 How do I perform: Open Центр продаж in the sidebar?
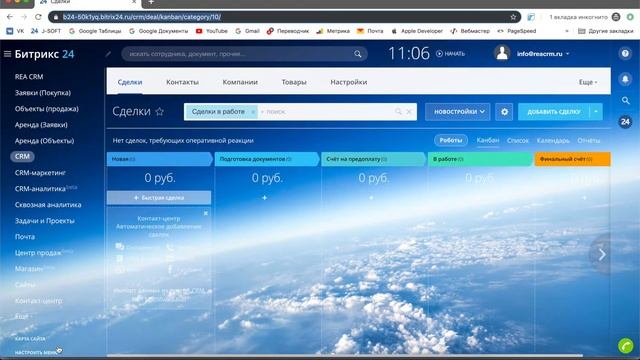[x=38, y=253]
